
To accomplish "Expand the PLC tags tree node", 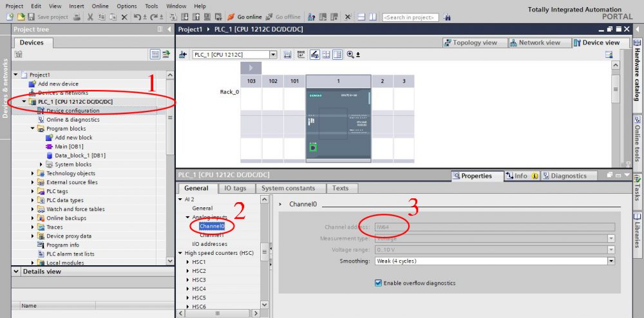I will (33, 191).
